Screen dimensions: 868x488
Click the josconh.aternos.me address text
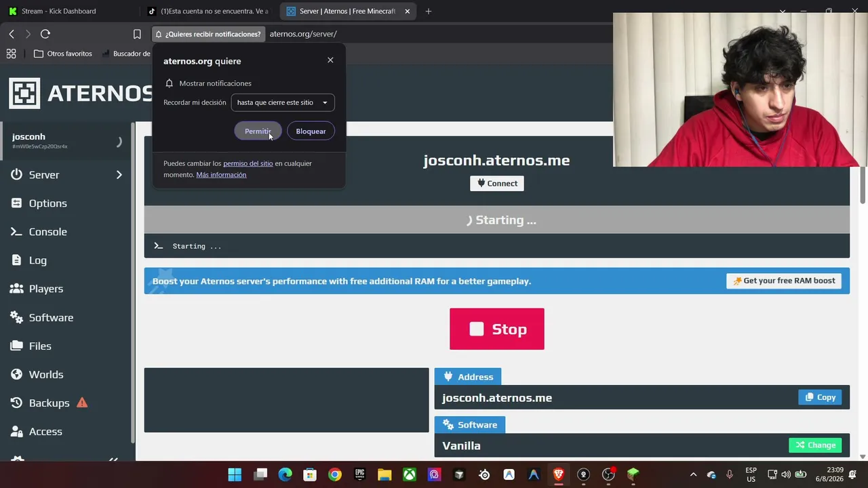coord(497,398)
